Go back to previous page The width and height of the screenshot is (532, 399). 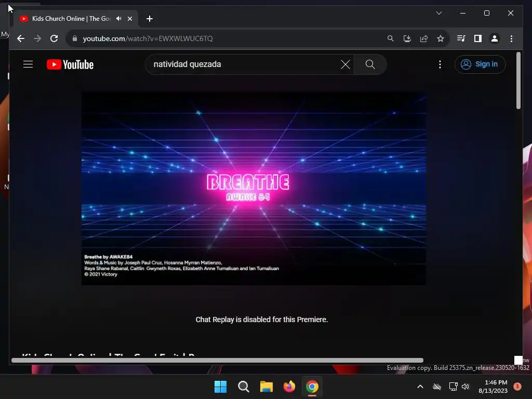pyautogui.click(x=21, y=38)
